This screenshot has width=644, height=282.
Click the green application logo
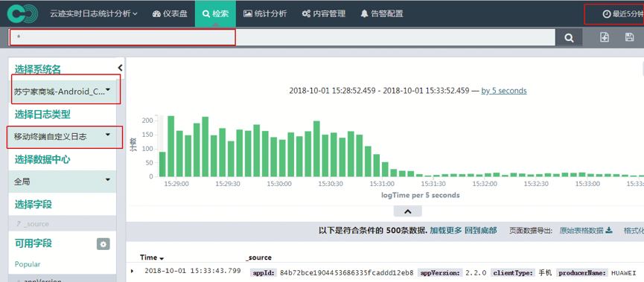click(22, 13)
